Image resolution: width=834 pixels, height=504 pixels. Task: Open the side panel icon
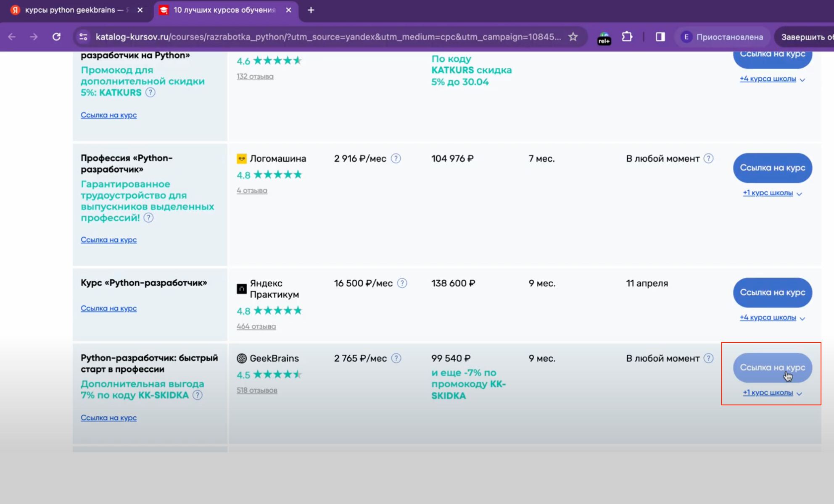click(660, 37)
